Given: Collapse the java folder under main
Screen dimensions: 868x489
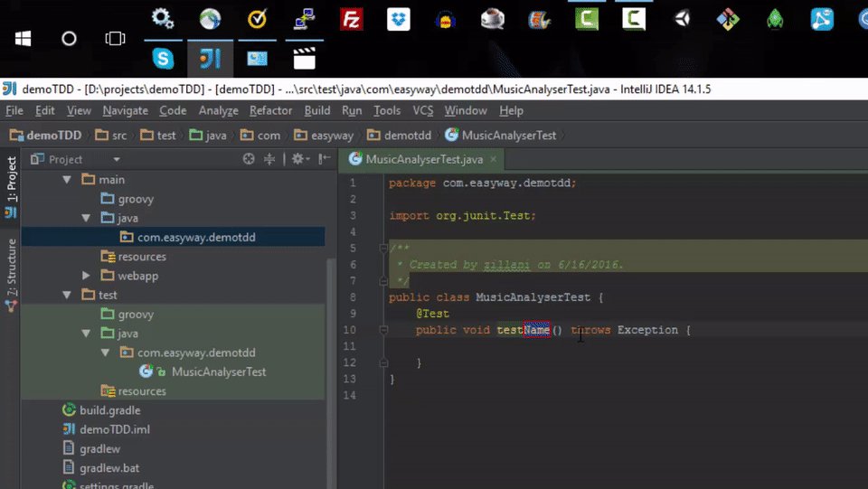Looking at the screenshot, I should (87, 218).
